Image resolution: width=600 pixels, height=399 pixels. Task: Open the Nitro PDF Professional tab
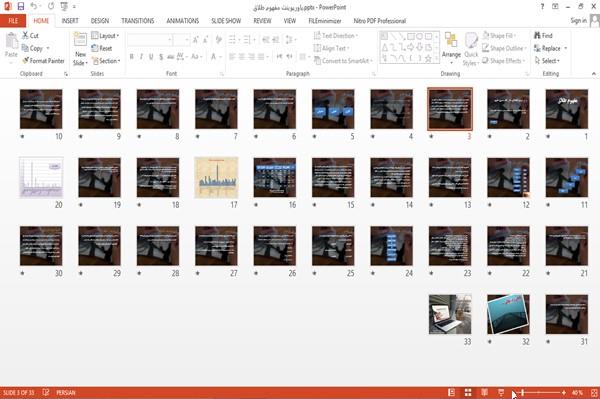point(380,21)
